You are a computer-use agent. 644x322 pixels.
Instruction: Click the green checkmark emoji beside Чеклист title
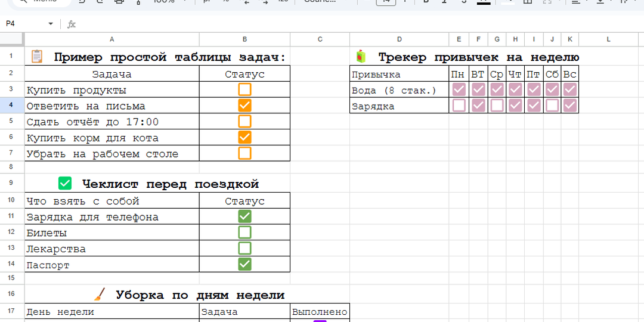pyautogui.click(x=65, y=183)
